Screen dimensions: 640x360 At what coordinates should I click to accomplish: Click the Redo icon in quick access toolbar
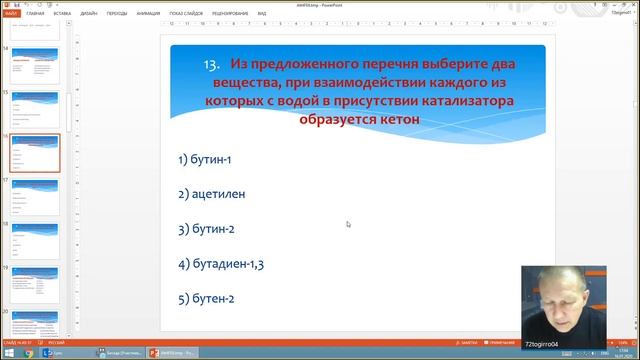[39, 5]
